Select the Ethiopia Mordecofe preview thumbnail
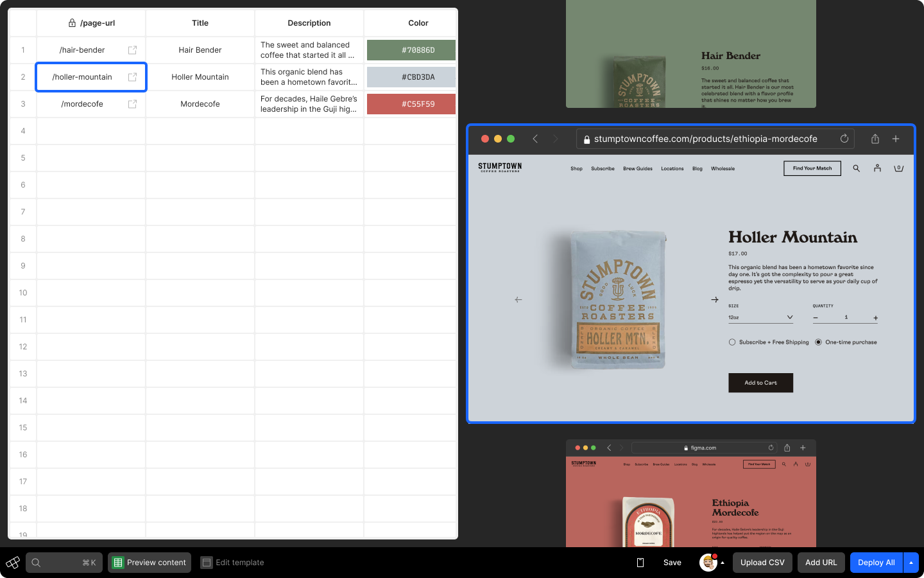Viewport: 924px width, 578px height. 691,493
